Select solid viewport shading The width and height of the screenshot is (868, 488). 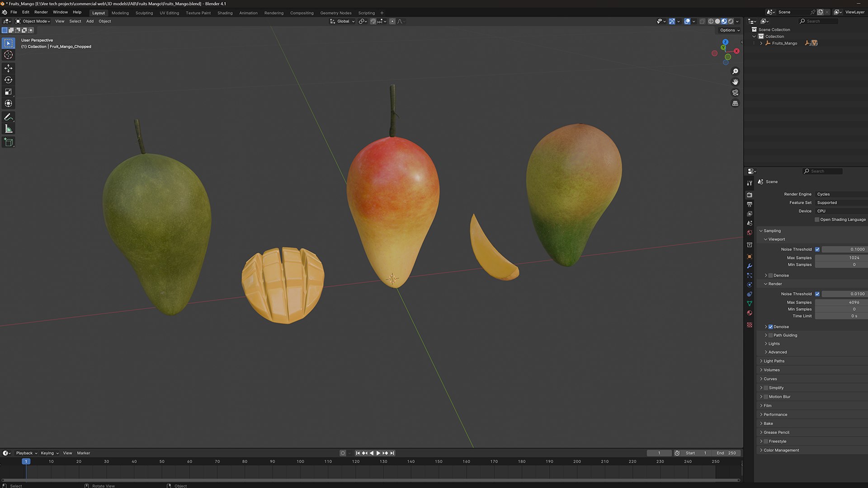[x=717, y=21]
